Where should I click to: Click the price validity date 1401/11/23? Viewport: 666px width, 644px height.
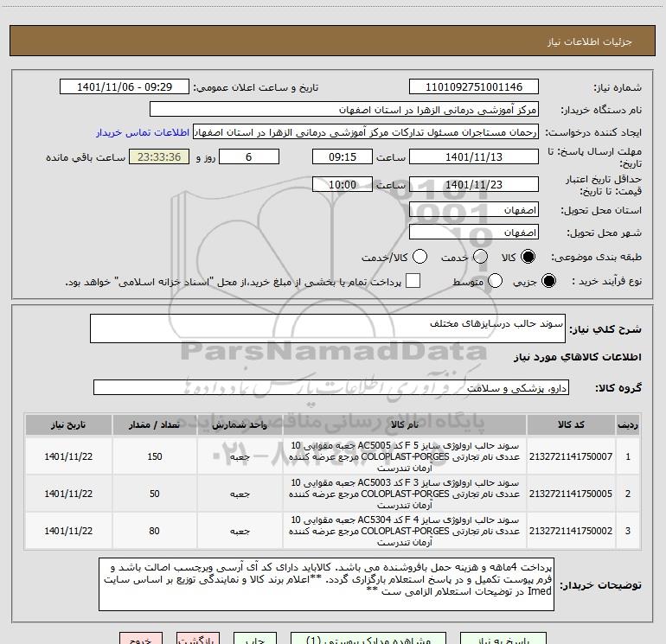pyautogui.click(x=474, y=185)
